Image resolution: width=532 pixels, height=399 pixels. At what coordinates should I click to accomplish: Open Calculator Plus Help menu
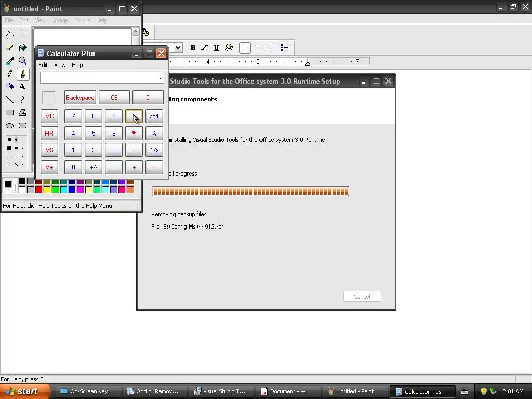point(77,65)
